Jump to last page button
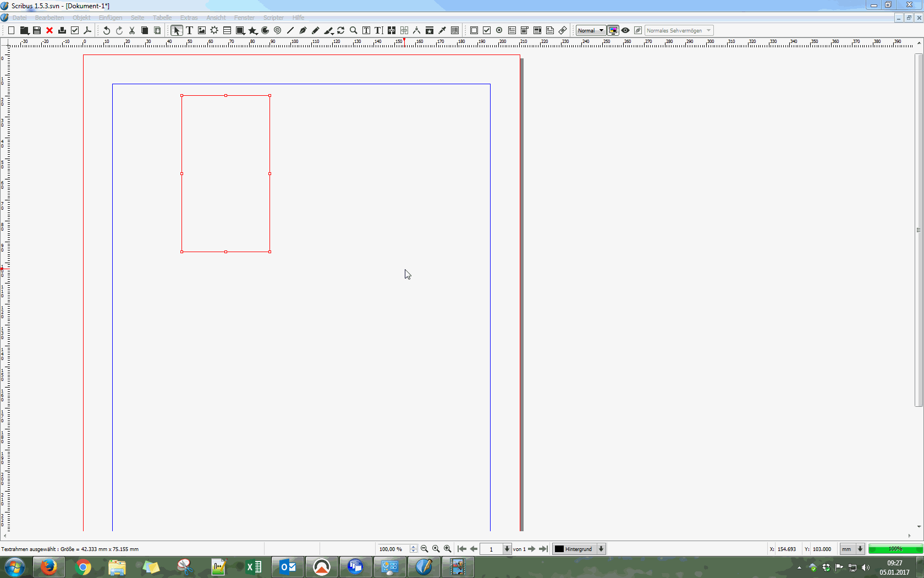This screenshot has height=578, width=924. [x=543, y=549]
